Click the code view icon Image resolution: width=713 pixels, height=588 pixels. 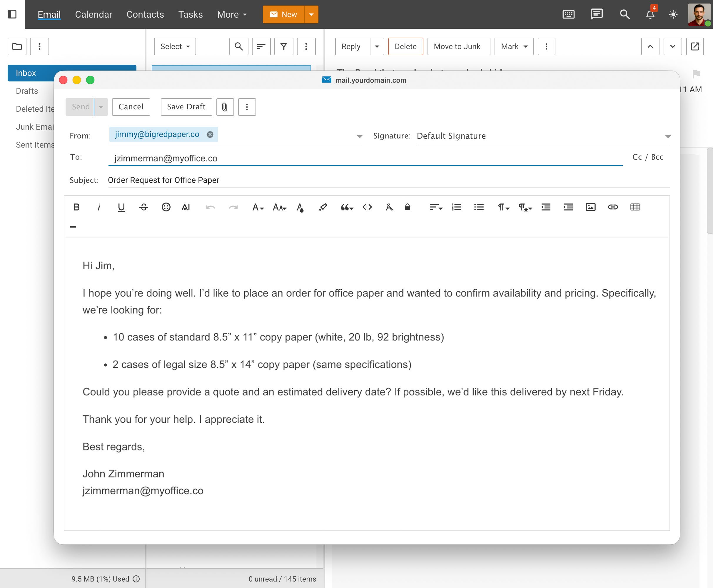point(367,207)
